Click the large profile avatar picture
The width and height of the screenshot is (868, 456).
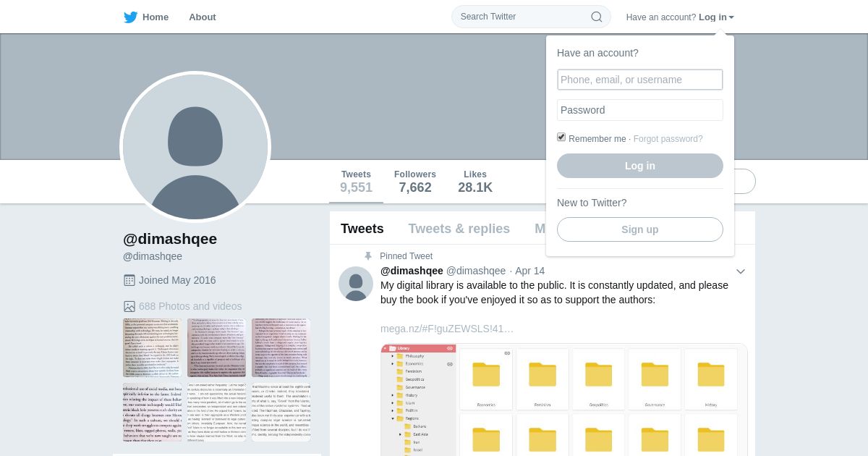[x=195, y=147]
